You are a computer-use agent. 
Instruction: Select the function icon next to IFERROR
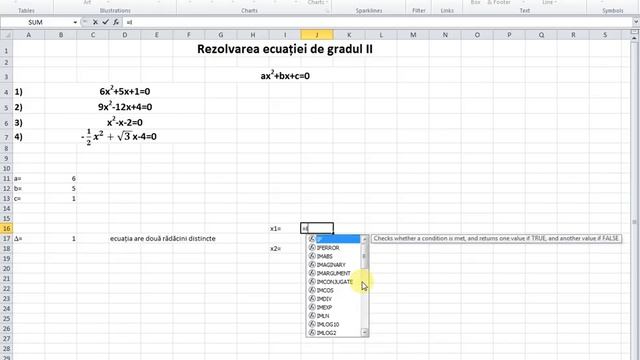click(x=312, y=248)
